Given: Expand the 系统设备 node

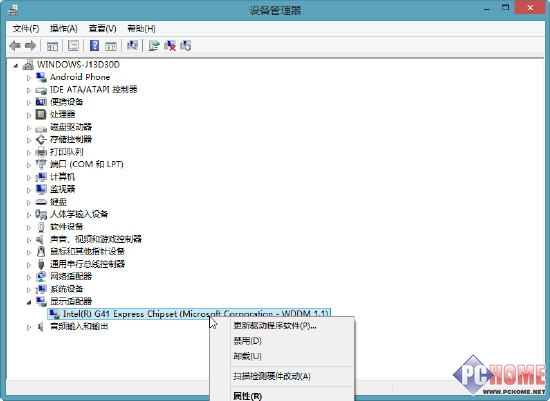Looking at the screenshot, I should click(x=29, y=290).
